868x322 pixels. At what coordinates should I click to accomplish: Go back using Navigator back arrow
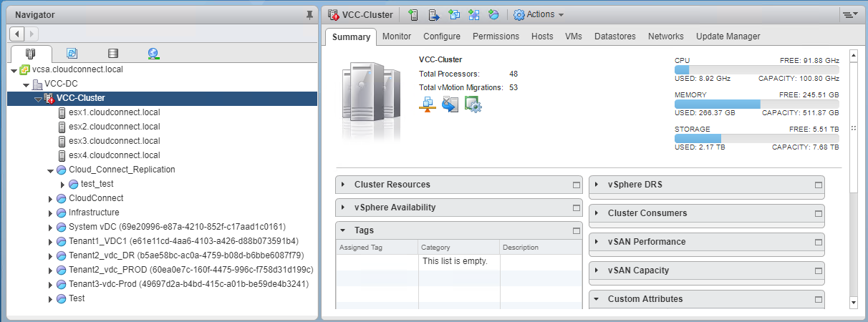pyautogui.click(x=18, y=34)
